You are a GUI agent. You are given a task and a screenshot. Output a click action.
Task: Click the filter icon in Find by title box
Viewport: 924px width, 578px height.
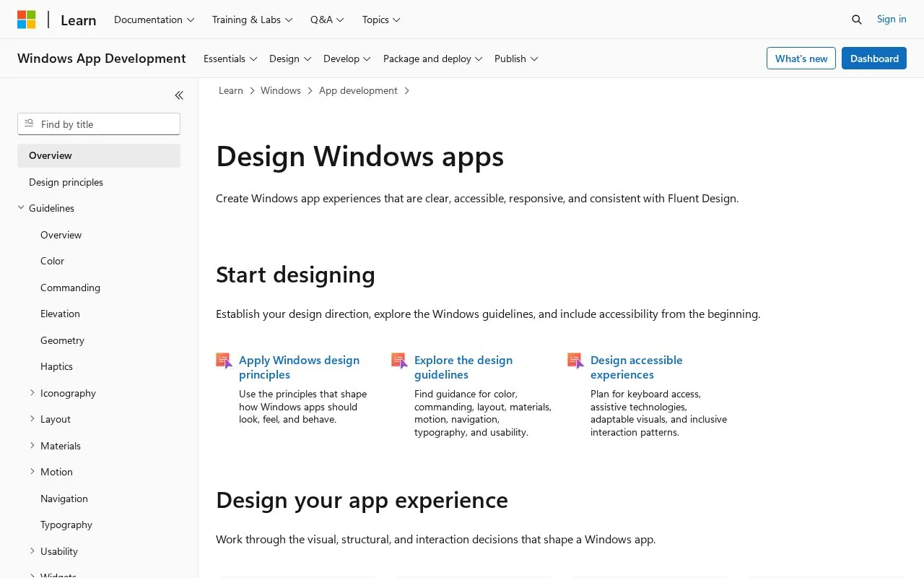click(30, 124)
